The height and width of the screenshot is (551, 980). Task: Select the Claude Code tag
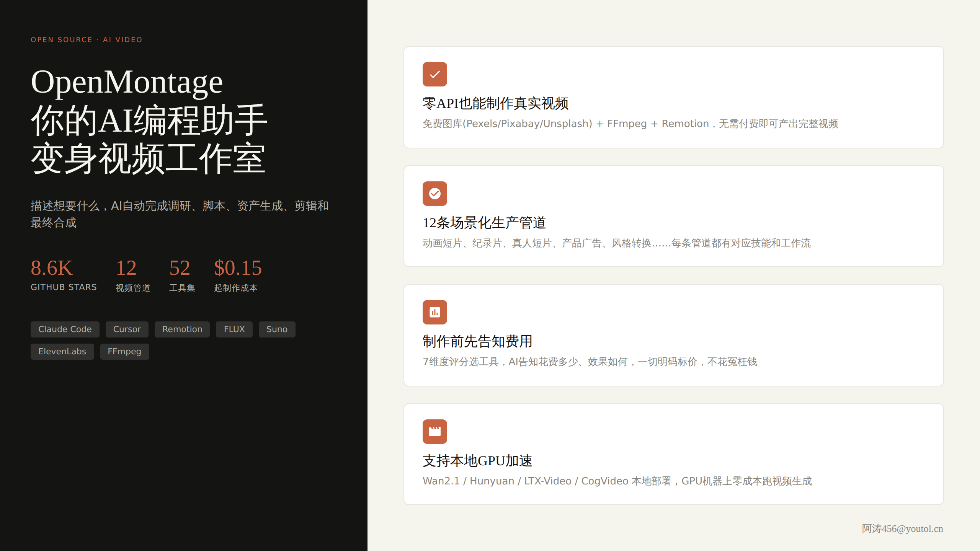coord(65,329)
